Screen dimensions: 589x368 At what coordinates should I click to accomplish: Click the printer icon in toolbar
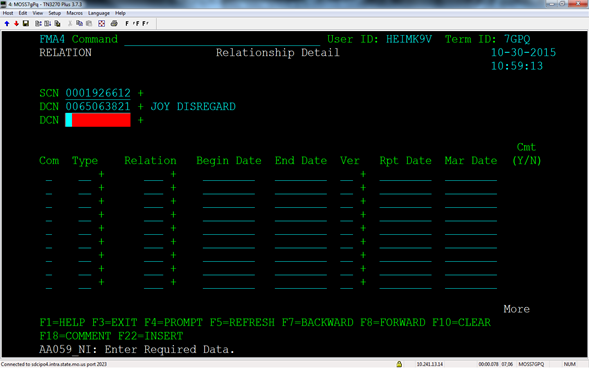[114, 24]
